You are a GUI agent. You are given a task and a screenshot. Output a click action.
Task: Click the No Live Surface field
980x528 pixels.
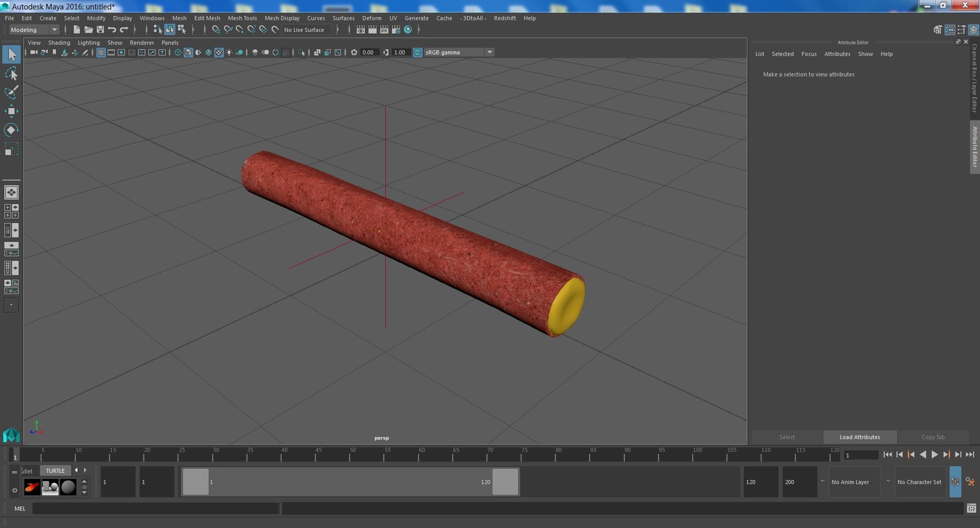pyautogui.click(x=307, y=30)
